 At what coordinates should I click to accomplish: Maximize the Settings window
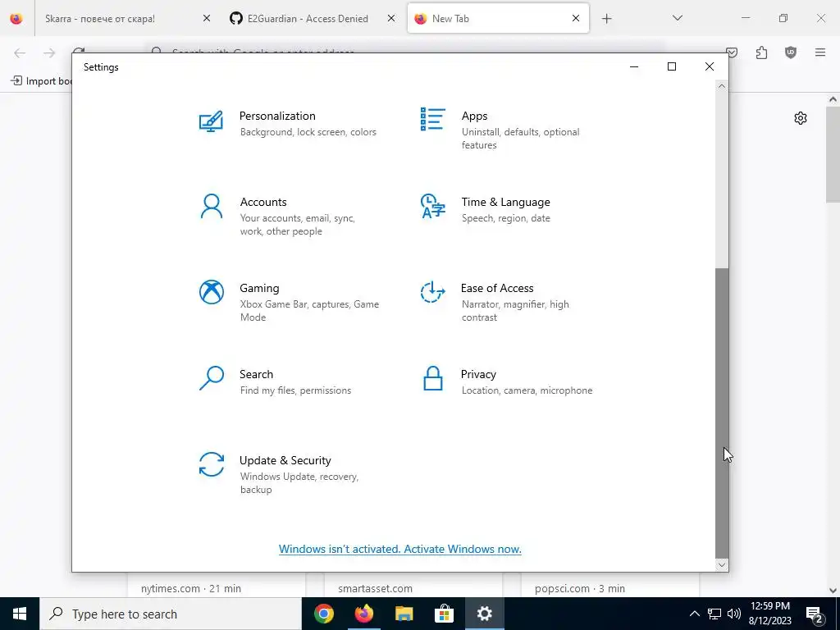(x=672, y=66)
